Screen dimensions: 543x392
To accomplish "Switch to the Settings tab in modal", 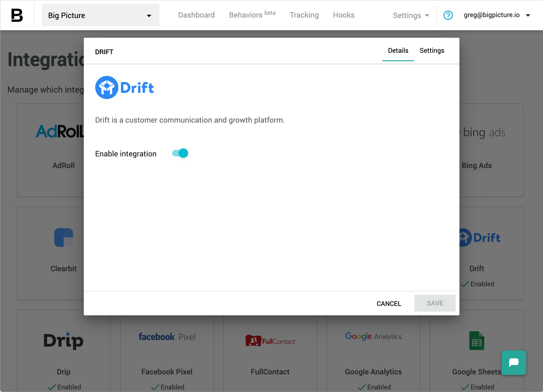I will tap(432, 51).
